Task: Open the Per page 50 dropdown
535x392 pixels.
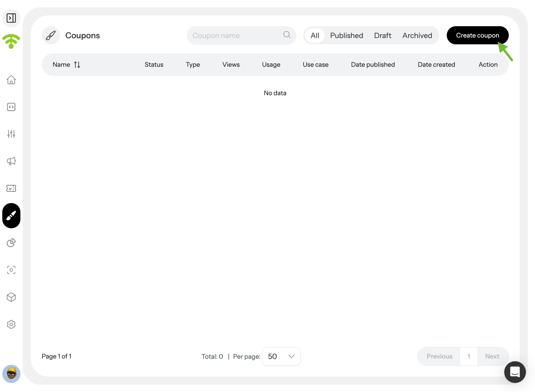Action: point(281,356)
